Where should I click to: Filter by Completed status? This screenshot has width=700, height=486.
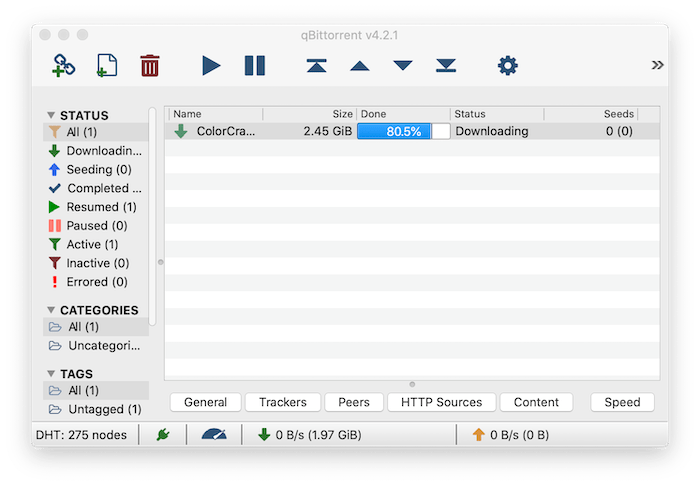96,188
